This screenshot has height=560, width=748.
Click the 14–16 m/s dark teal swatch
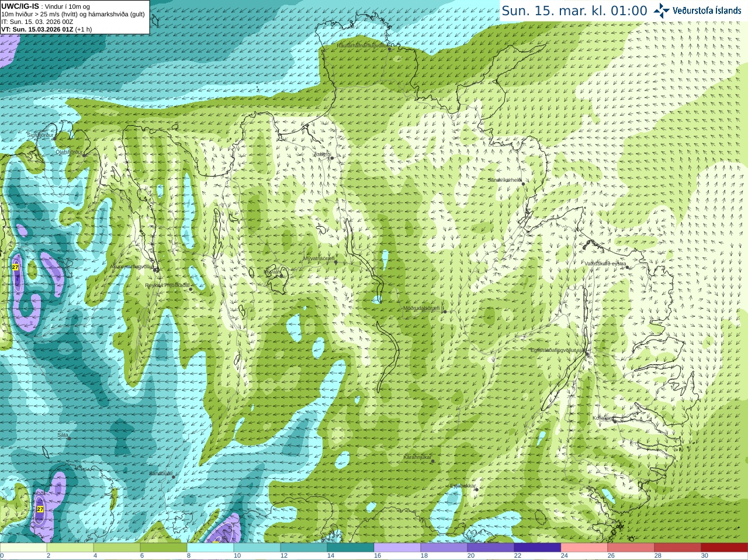(351, 548)
